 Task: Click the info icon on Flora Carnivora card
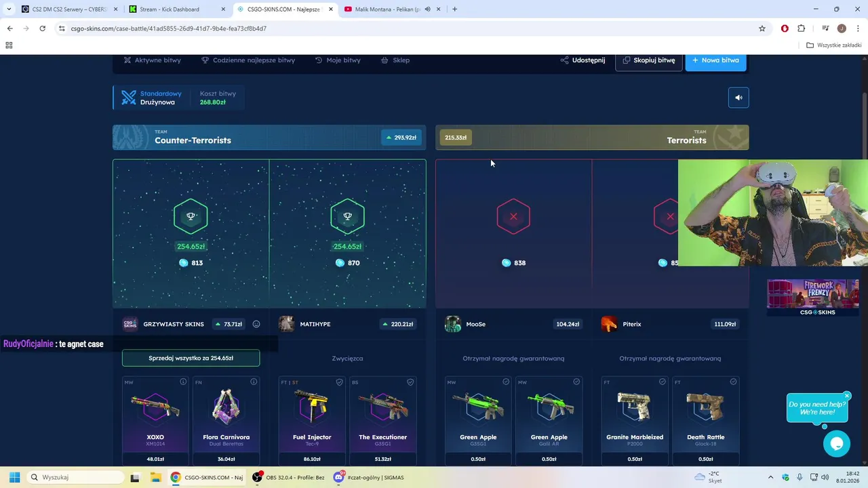tap(254, 382)
